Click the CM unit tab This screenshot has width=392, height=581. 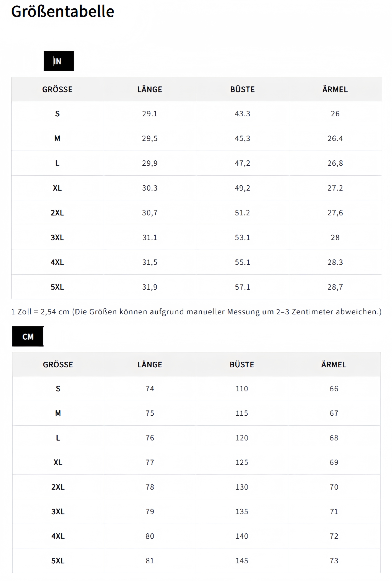coord(28,336)
